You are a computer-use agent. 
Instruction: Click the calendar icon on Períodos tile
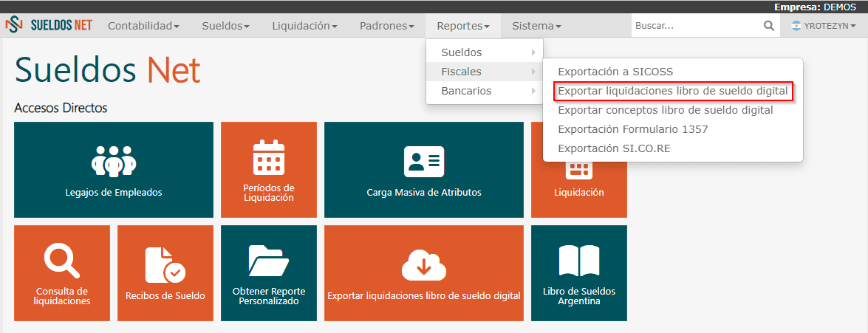point(268,158)
